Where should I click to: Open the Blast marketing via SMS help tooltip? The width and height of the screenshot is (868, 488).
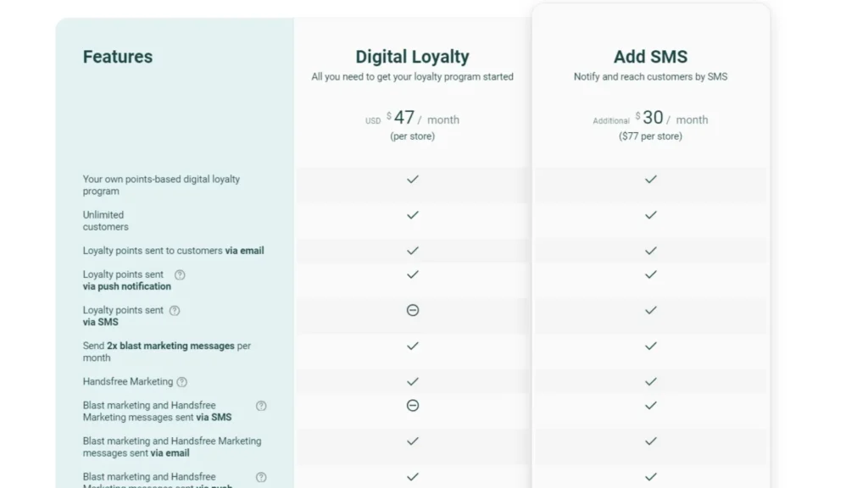pos(261,405)
